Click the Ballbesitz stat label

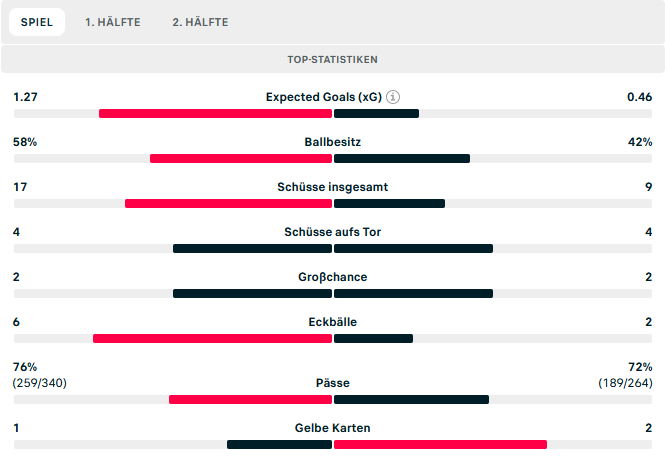click(332, 142)
